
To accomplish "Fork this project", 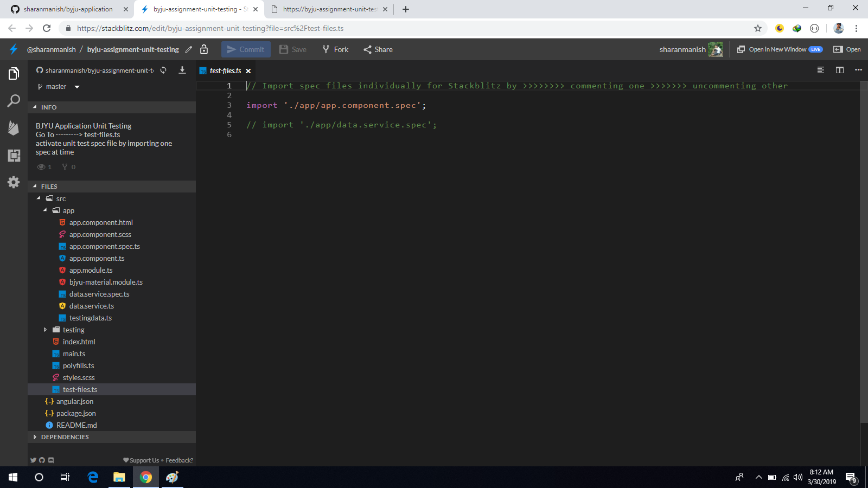I will coord(335,49).
